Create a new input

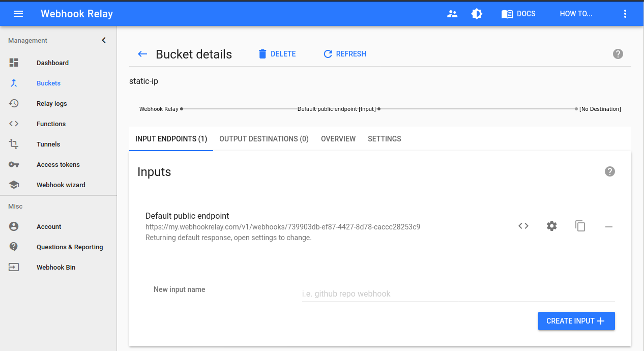(576, 321)
